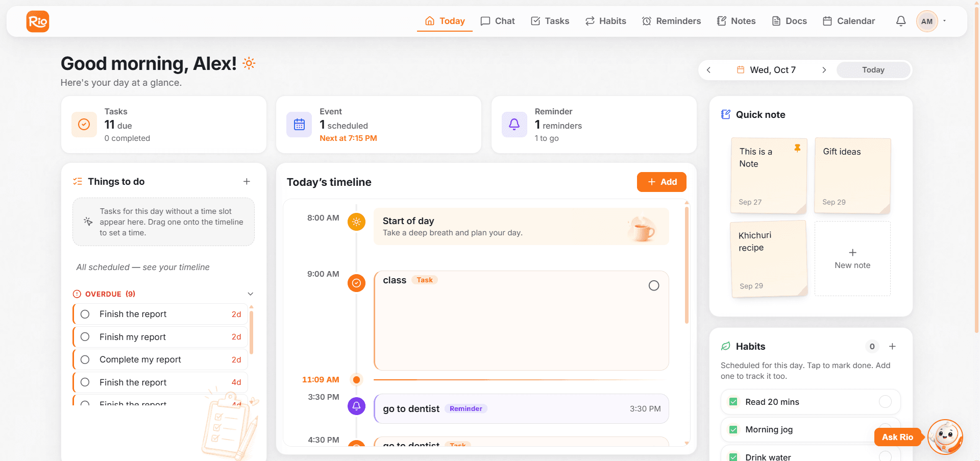
Task: Check off Finish the report, 4d
Action: click(x=85, y=382)
